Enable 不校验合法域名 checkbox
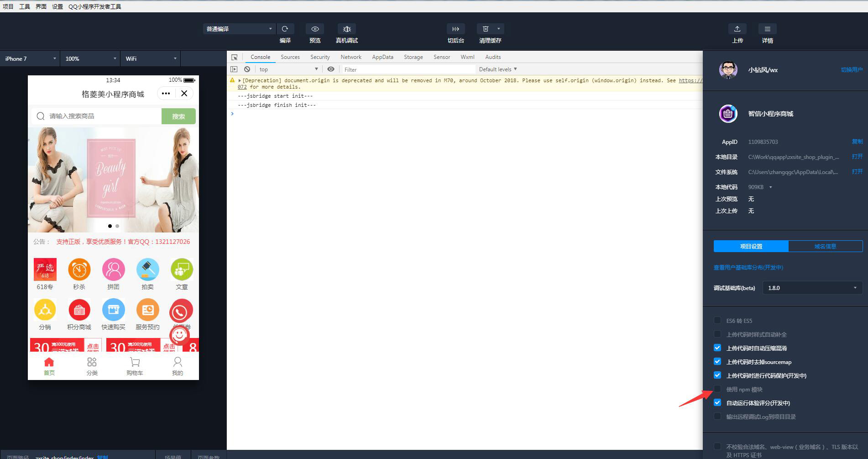Viewport: 868px width, 459px height. point(717,446)
